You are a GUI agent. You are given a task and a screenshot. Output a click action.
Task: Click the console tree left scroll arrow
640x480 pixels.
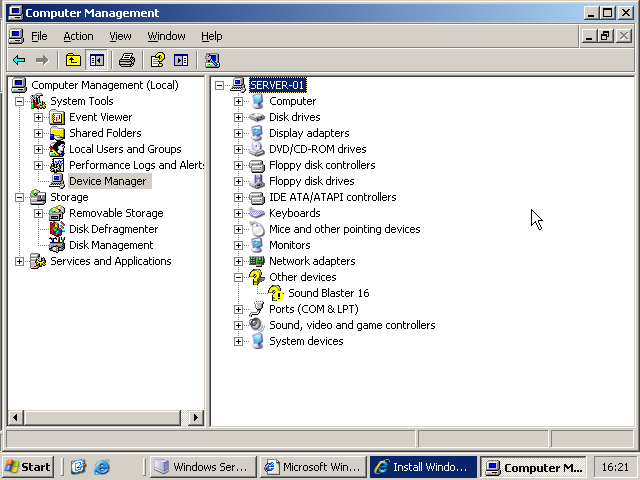pyautogui.click(x=16, y=418)
